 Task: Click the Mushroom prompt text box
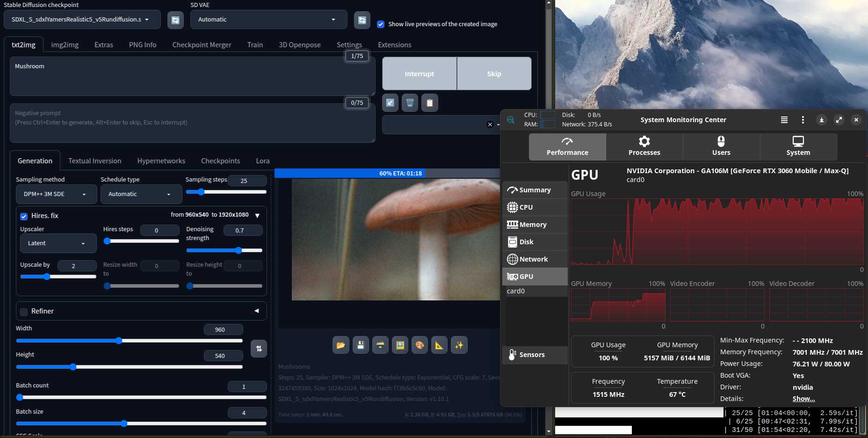[x=193, y=76]
